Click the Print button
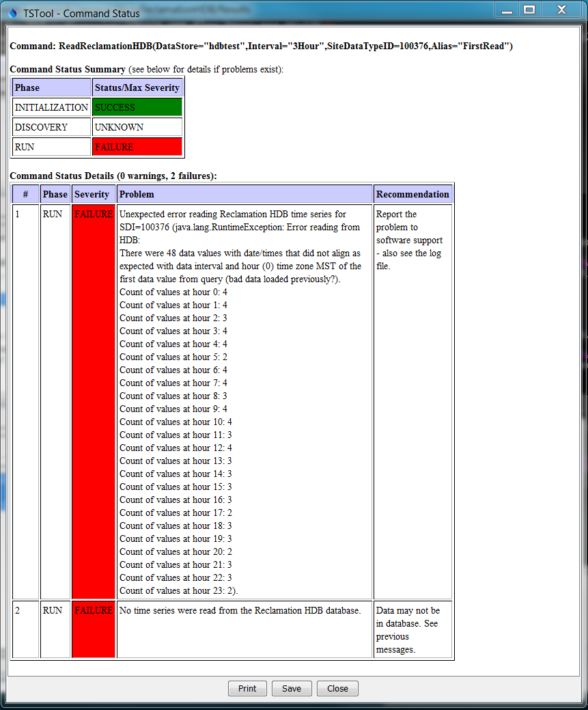 click(x=247, y=688)
